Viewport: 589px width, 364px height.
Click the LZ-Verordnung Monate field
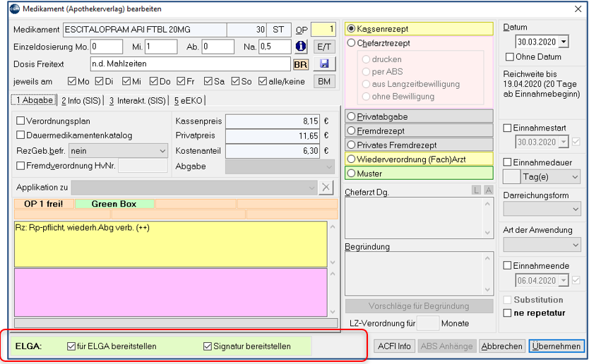click(x=428, y=323)
